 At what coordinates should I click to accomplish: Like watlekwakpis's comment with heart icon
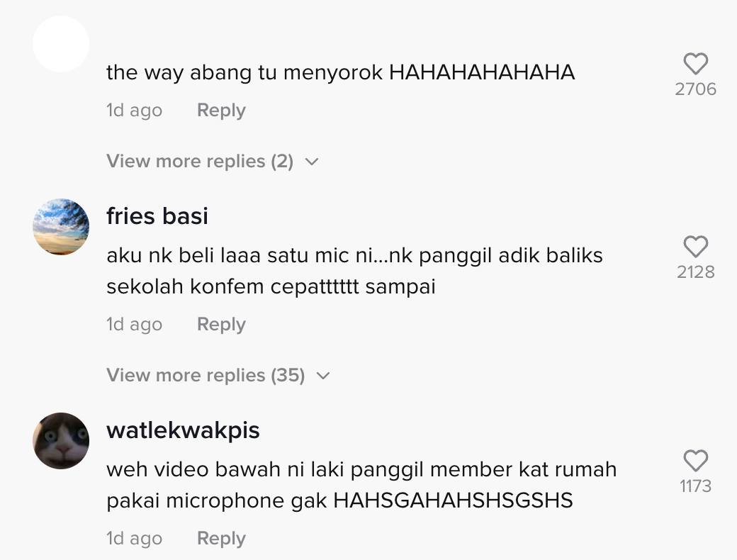tap(696, 460)
